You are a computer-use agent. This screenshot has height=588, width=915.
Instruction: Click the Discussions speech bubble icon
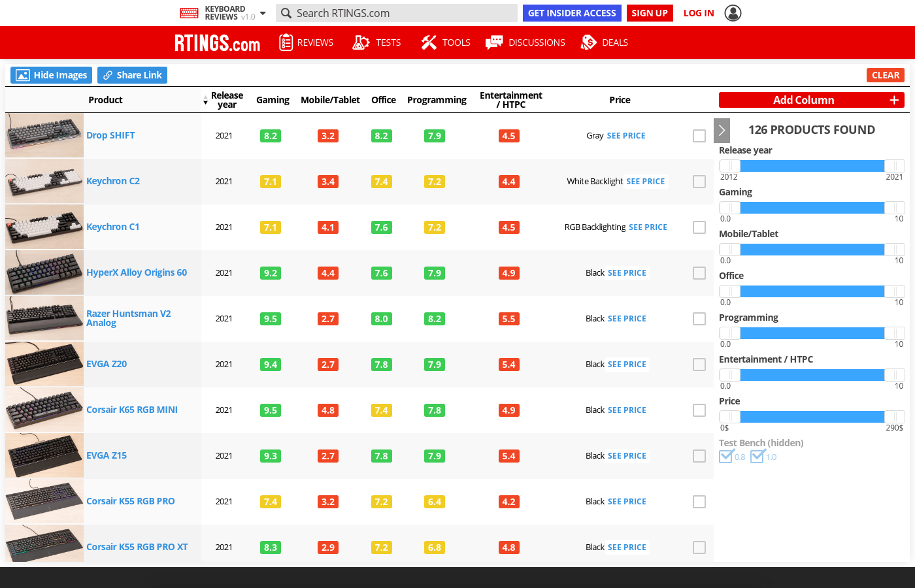coord(494,42)
